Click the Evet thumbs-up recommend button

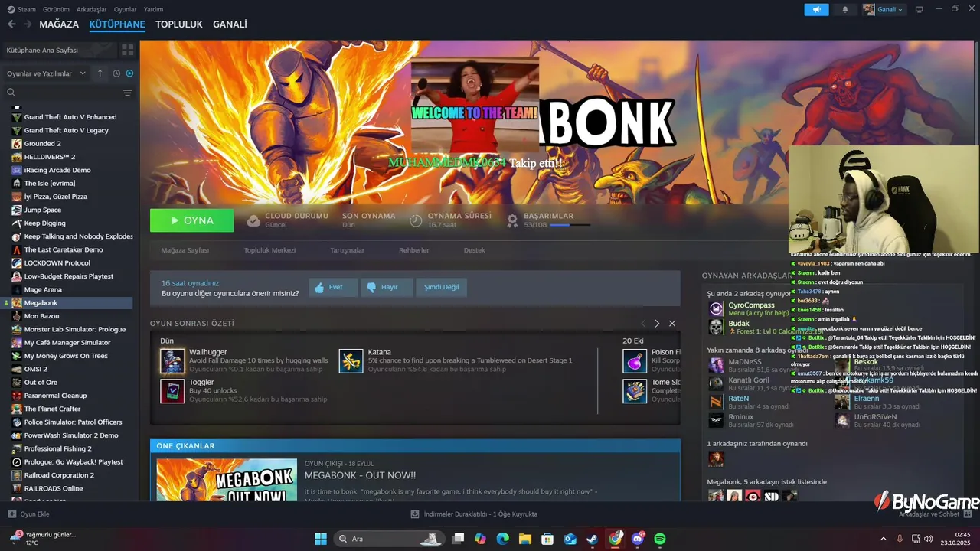(333, 287)
